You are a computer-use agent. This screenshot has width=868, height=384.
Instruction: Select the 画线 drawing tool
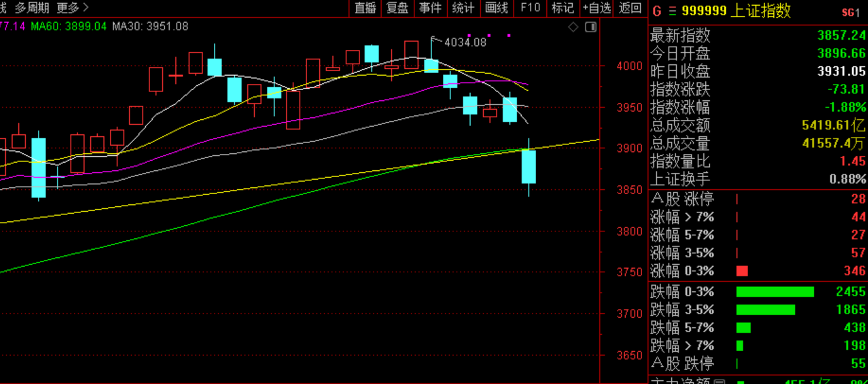point(496,8)
